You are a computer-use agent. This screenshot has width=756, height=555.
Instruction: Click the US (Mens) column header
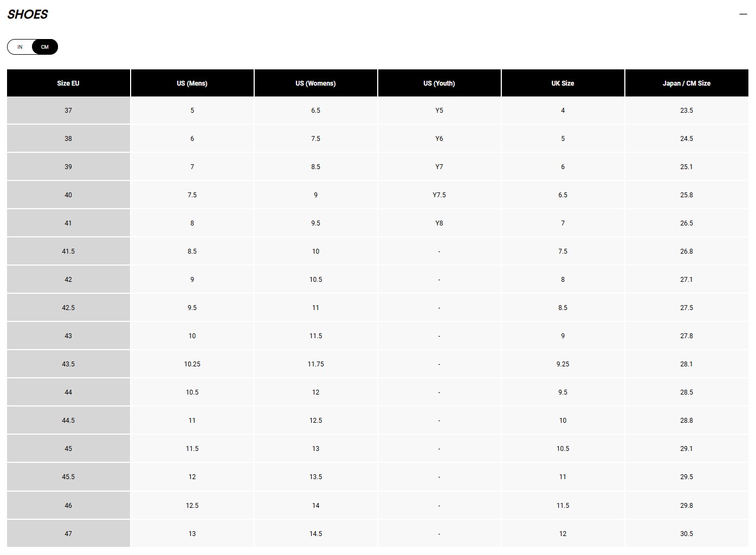[x=192, y=83]
